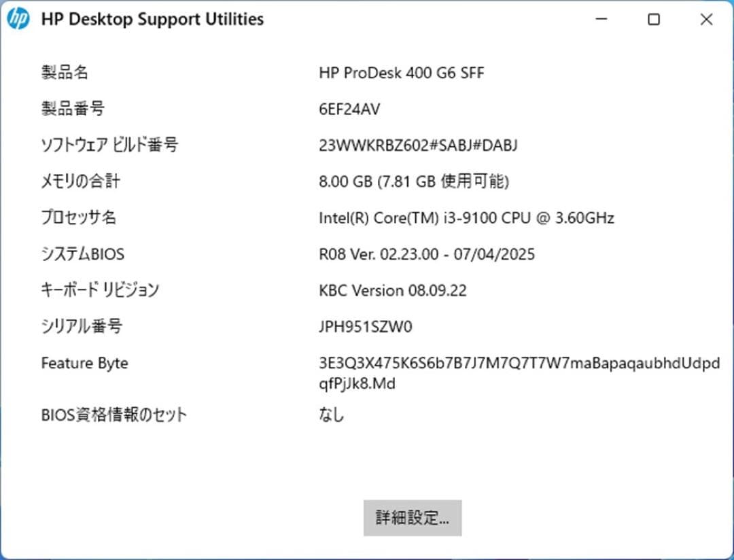Select the HP ProDesk 400 G6 SFF text
This screenshot has height=560, width=734.
(x=402, y=73)
